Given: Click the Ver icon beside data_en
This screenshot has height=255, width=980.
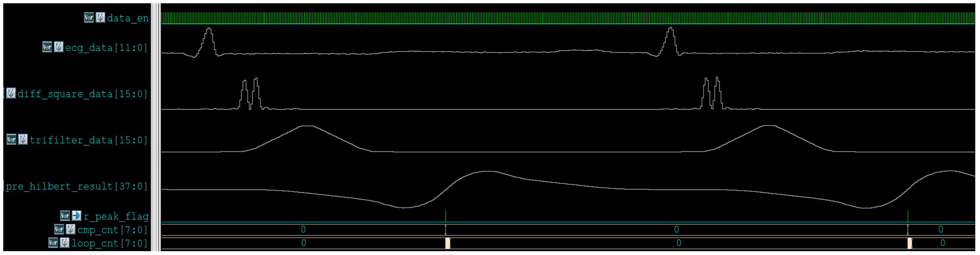Looking at the screenshot, I should click(x=89, y=17).
